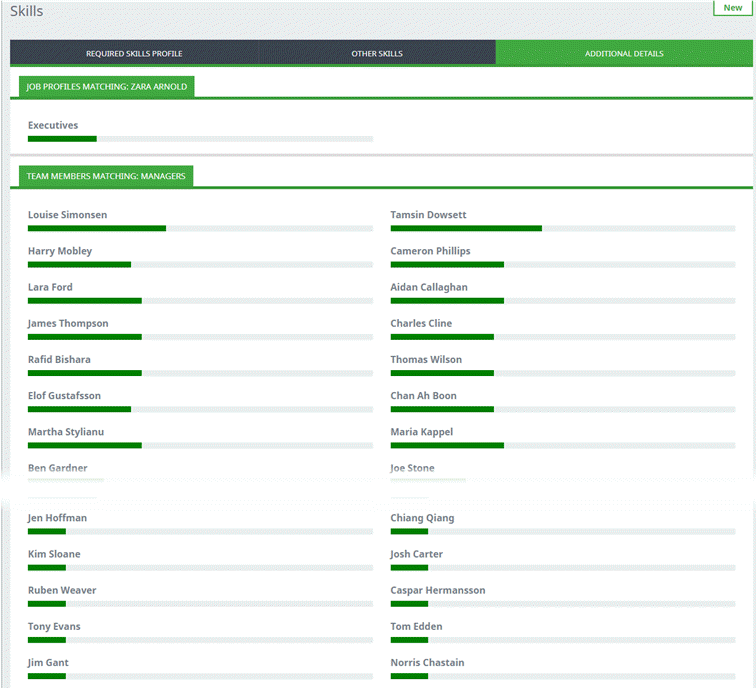This screenshot has height=688, width=756.
Task: Open Cameron Phillips' skills match
Action: point(430,251)
